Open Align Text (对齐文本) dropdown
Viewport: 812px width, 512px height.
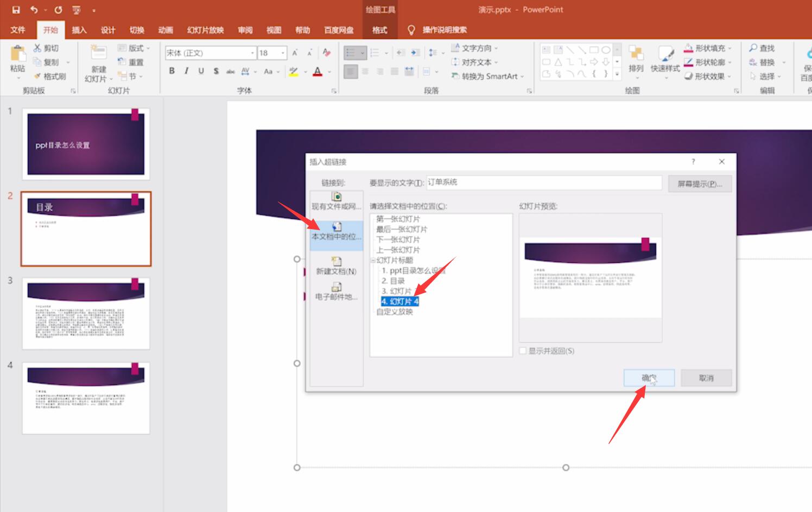(474, 62)
